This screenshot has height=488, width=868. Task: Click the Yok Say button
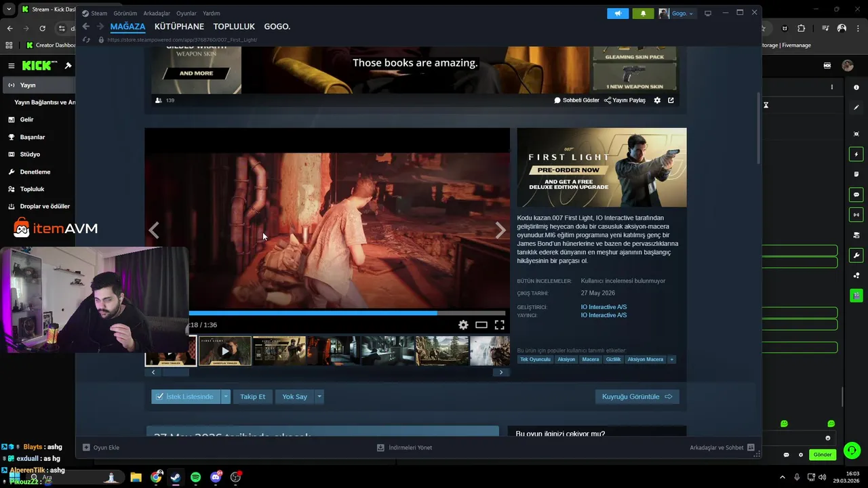(x=294, y=396)
